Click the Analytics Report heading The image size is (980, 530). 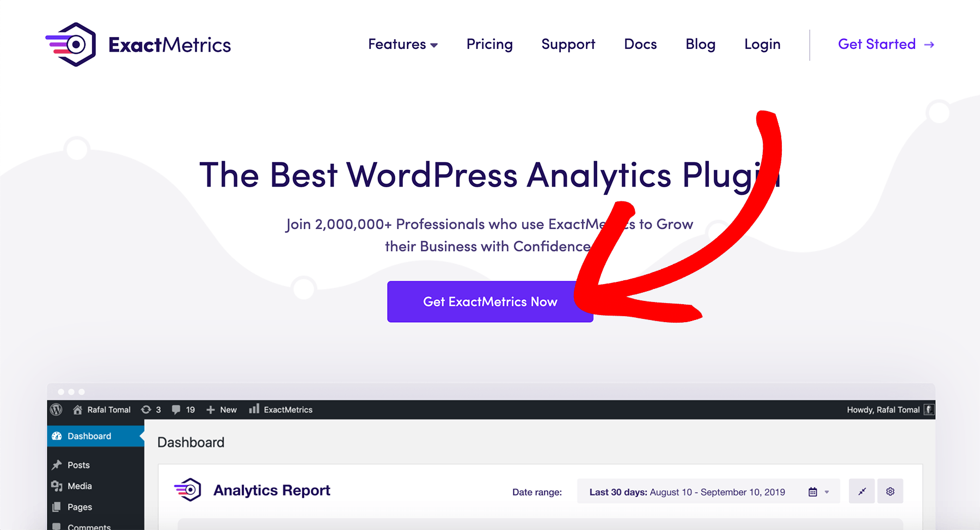(272, 490)
